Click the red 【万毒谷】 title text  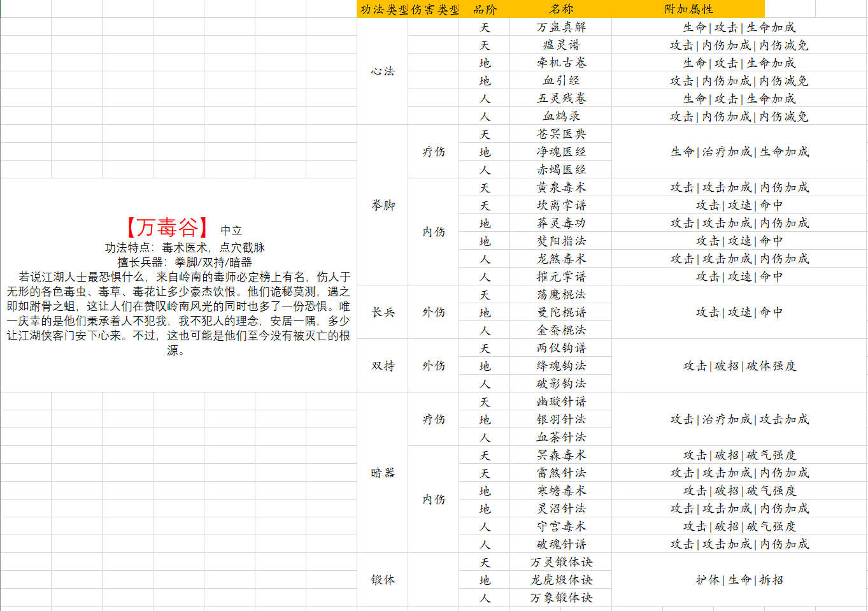tap(167, 227)
